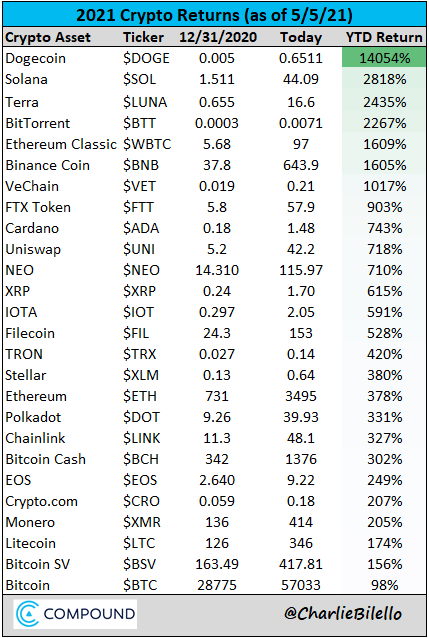This screenshot has height=638, width=429.
Task: Click the Binance Coin asset name
Action: tap(47, 165)
